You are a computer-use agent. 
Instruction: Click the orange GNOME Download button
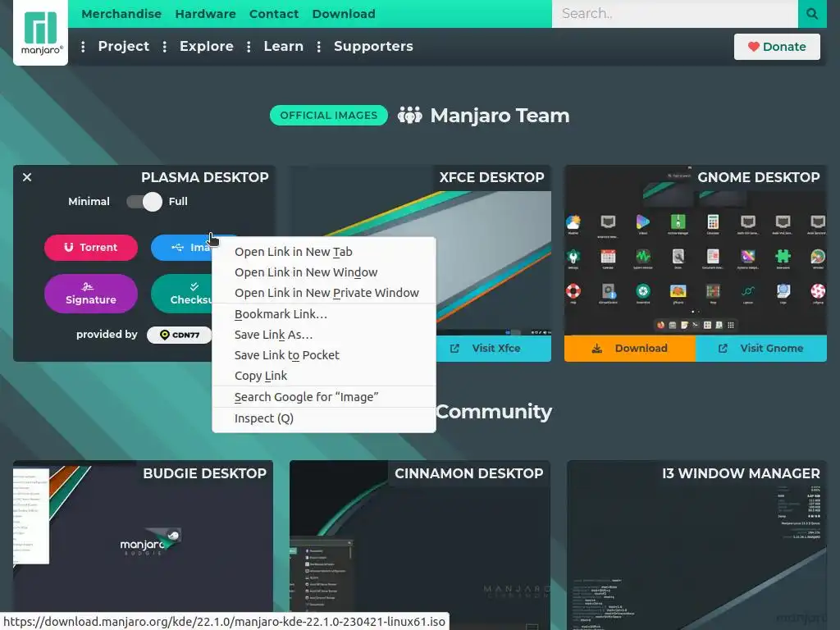[630, 348]
